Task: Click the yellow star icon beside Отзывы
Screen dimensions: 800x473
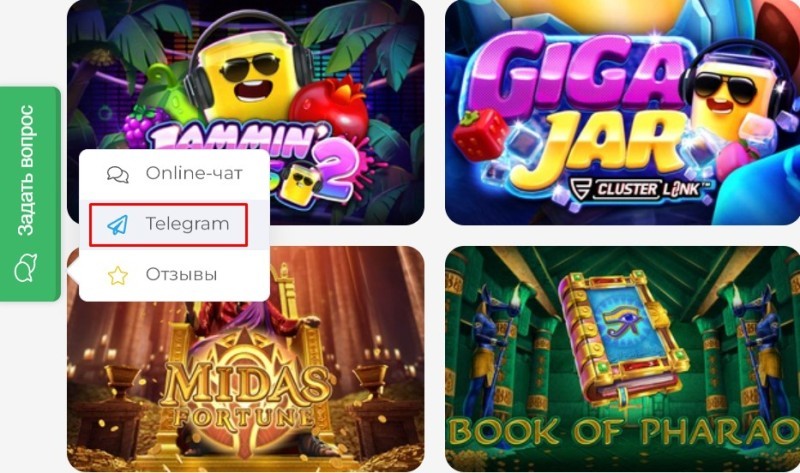Action: 118,275
